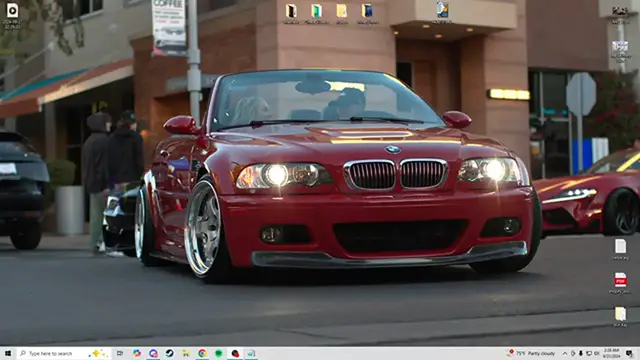Open the sparkle search highlights icon

point(98,353)
